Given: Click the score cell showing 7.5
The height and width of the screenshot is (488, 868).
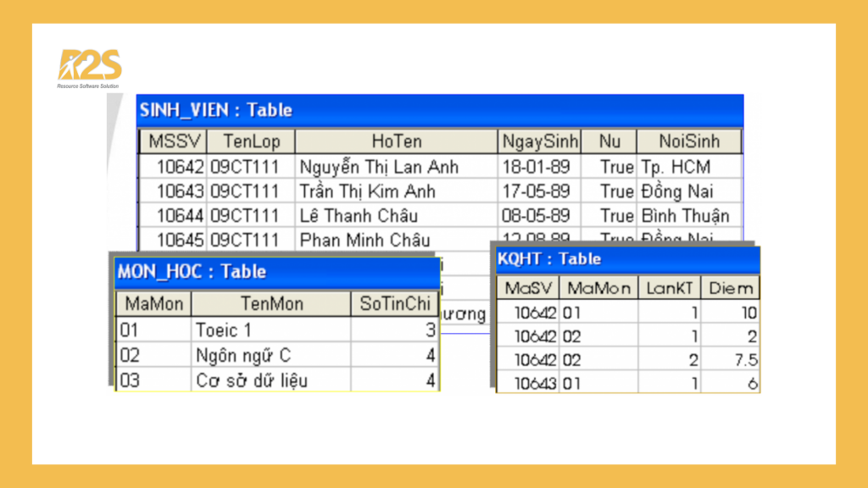Looking at the screenshot, I should point(730,360).
